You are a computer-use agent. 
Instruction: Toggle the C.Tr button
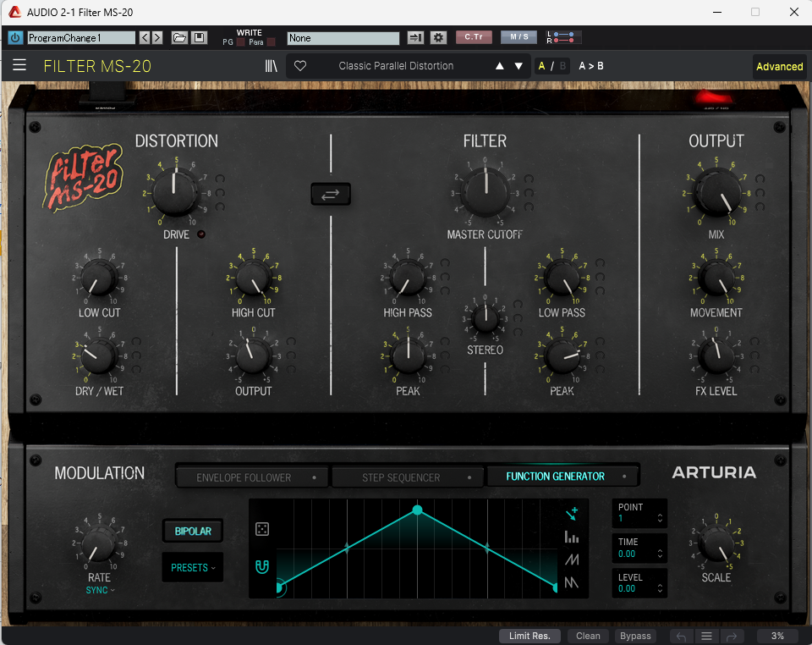(474, 37)
